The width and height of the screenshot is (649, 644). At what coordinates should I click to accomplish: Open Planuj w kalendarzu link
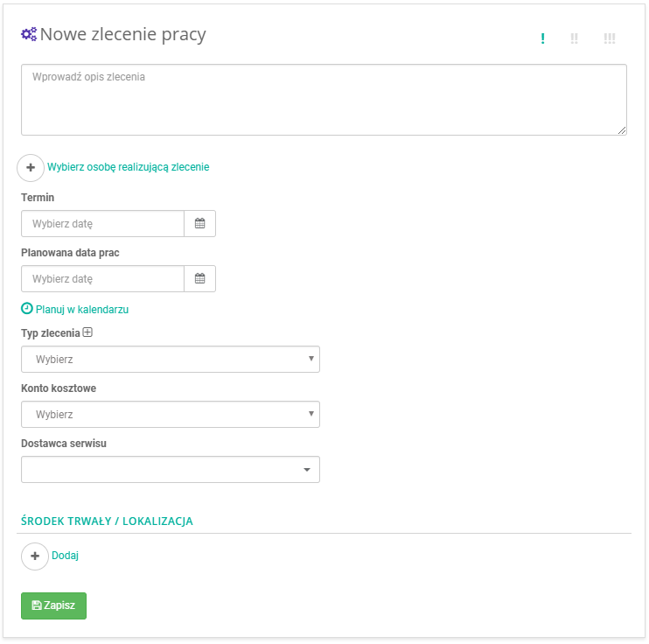point(82,310)
